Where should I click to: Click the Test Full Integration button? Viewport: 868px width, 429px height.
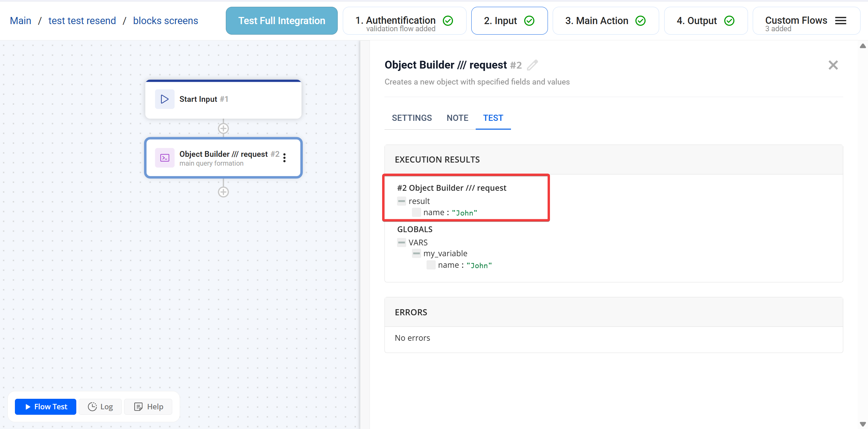tap(281, 20)
